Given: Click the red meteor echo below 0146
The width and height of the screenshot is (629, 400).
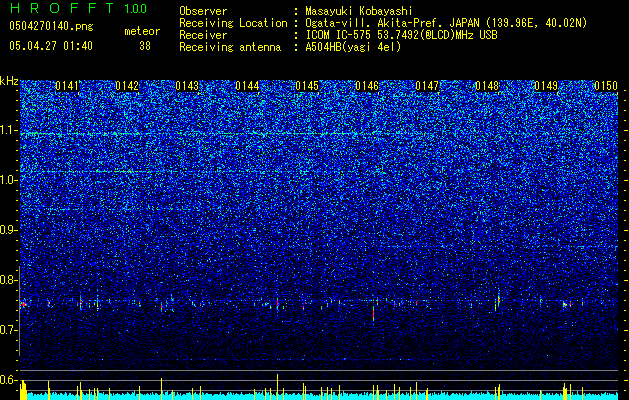Looking at the screenshot, I should pos(373,313).
